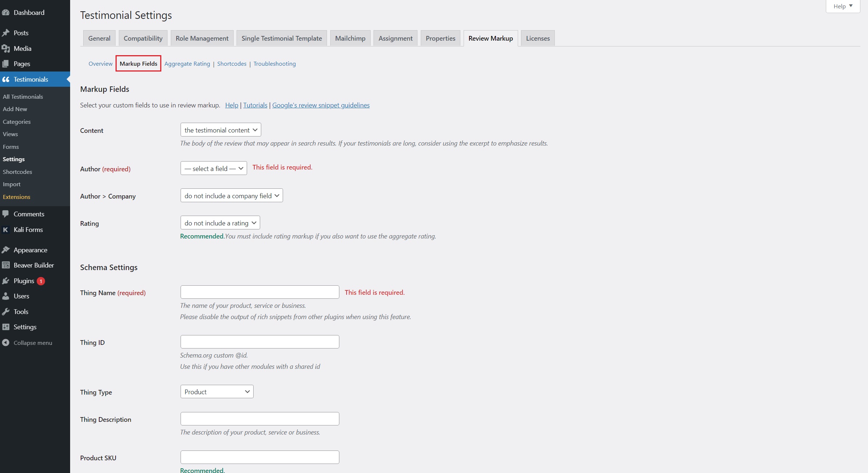Viewport: 868px width, 473px height.
Task: Open the Thing Type dropdown
Action: pyautogui.click(x=216, y=391)
